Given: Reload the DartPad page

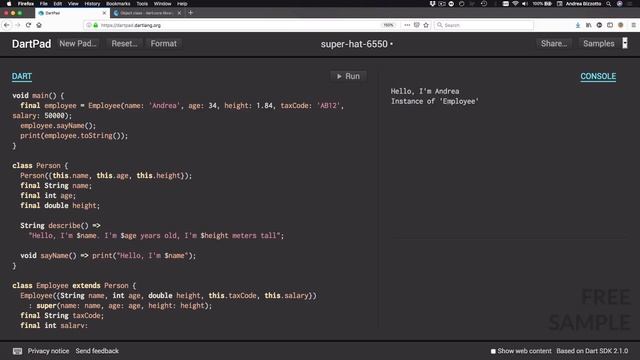Looking at the screenshot, I should pos(28,25).
